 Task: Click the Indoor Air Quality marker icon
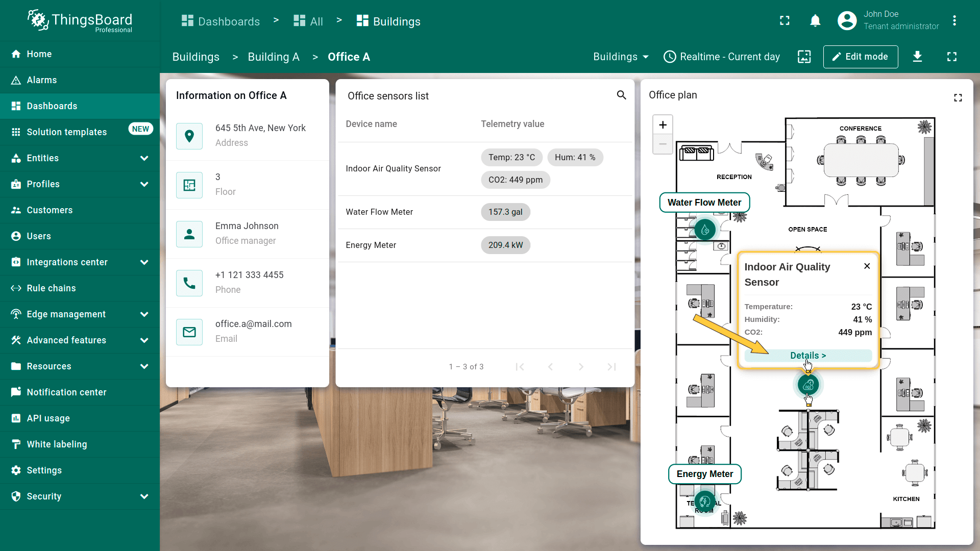click(808, 385)
